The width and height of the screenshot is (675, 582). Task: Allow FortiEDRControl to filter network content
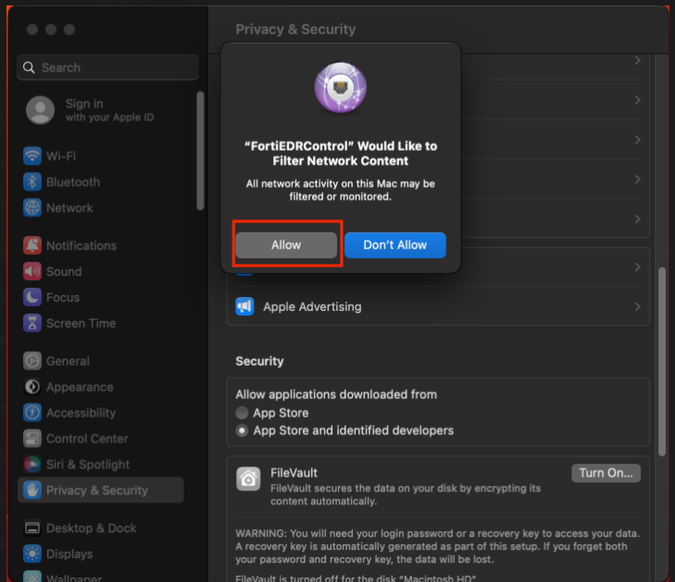pos(286,245)
